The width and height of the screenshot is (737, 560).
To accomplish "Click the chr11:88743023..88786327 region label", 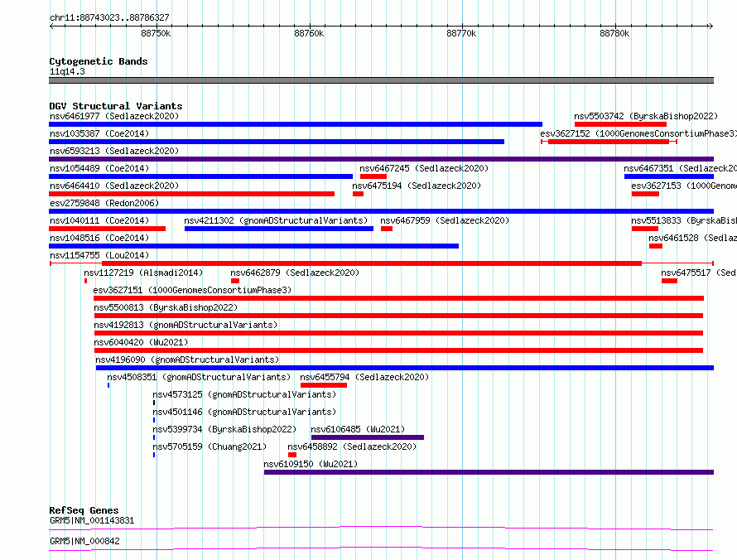I will (x=109, y=17).
